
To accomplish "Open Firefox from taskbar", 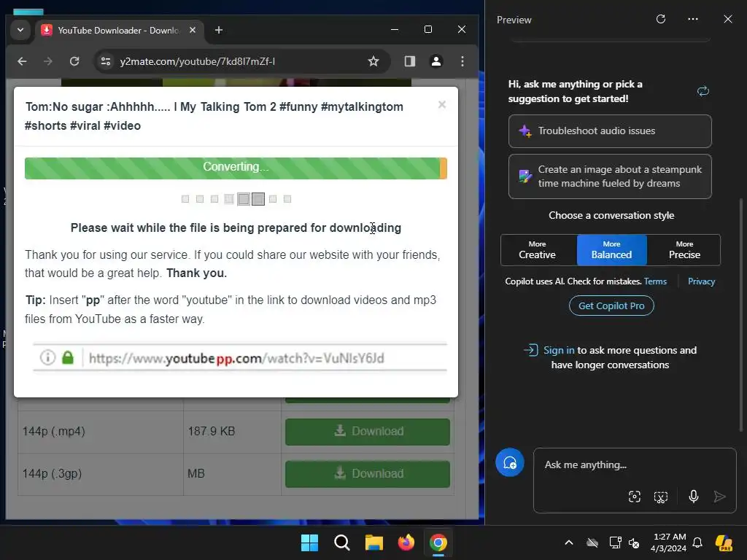I will pyautogui.click(x=406, y=542).
